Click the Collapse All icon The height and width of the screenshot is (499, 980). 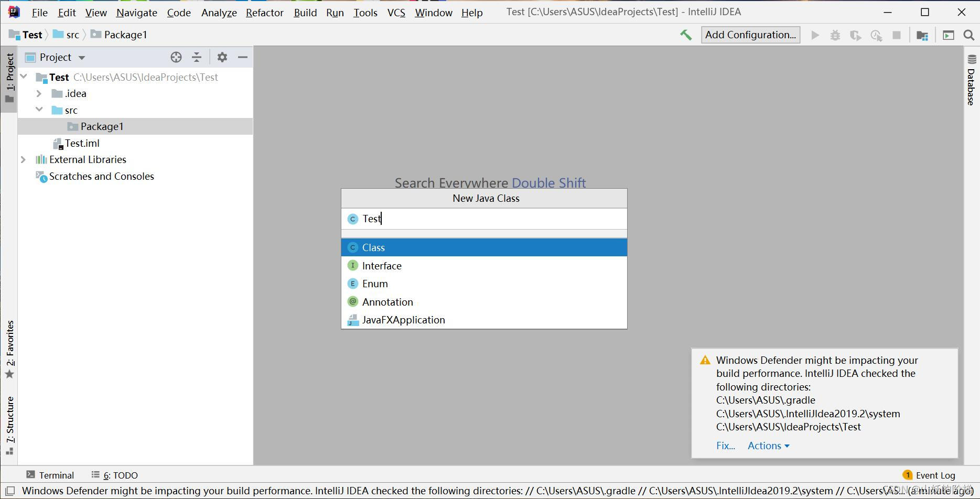(197, 57)
